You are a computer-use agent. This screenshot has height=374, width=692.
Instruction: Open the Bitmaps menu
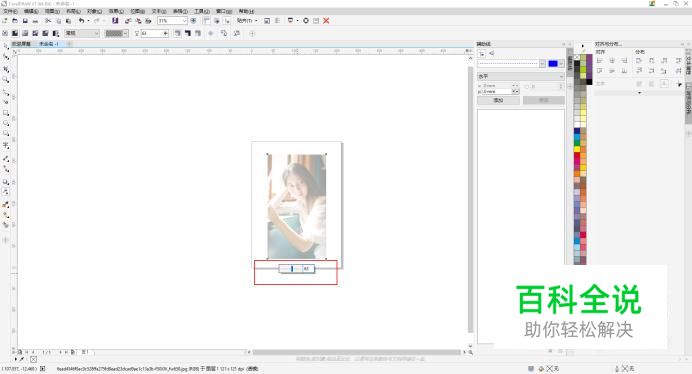pyautogui.click(x=138, y=11)
